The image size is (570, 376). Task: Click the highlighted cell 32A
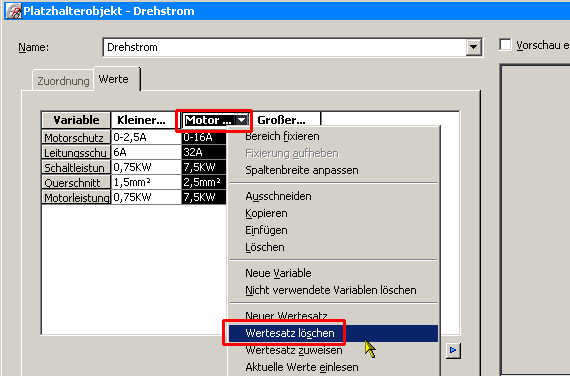[x=204, y=152]
